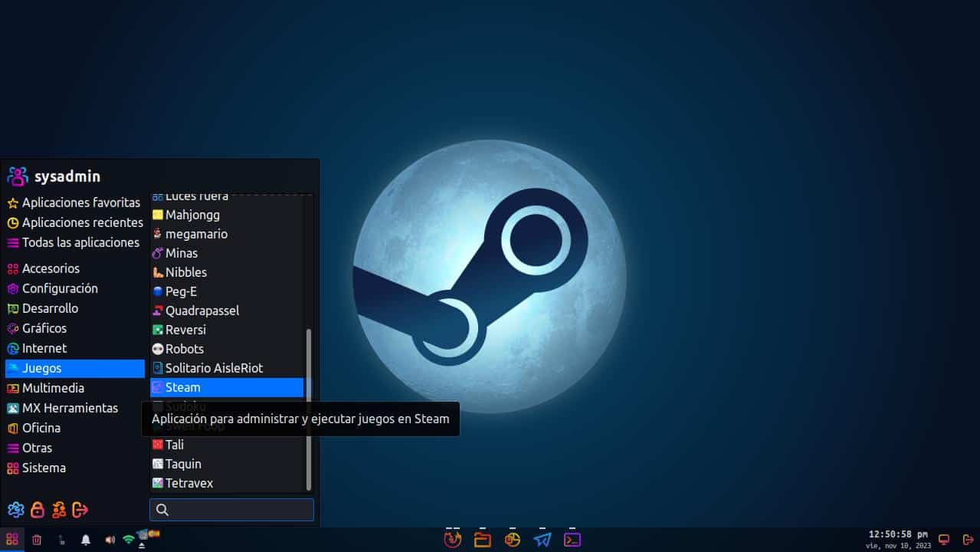This screenshot has height=552, width=980.
Task: Select the Internet category
Action: coord(74,348)
